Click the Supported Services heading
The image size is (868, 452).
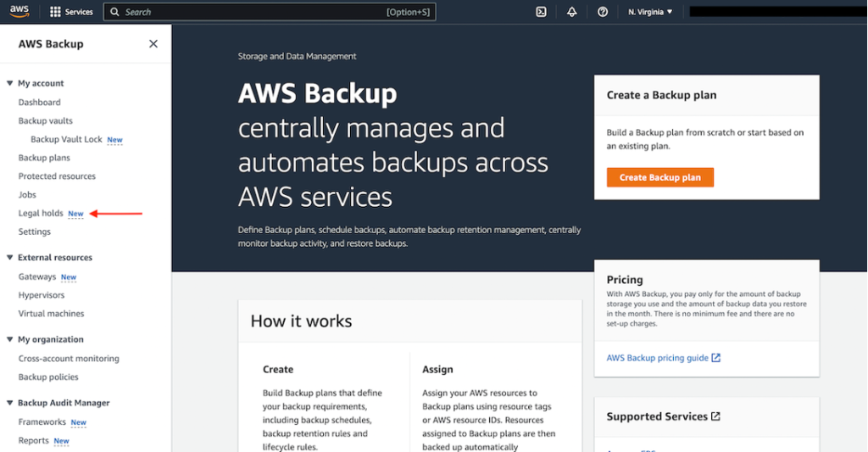(x=657, y=416)
